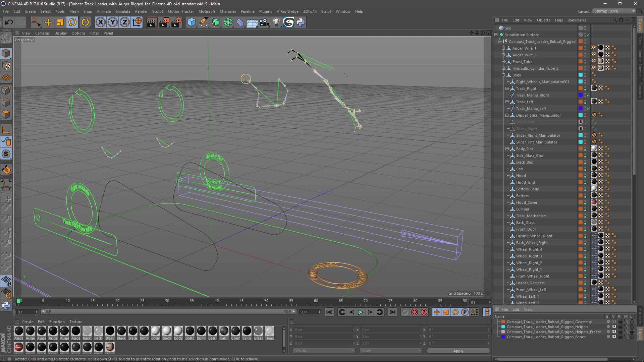Toggle the X-axis lock icon

tap(100, 22)
